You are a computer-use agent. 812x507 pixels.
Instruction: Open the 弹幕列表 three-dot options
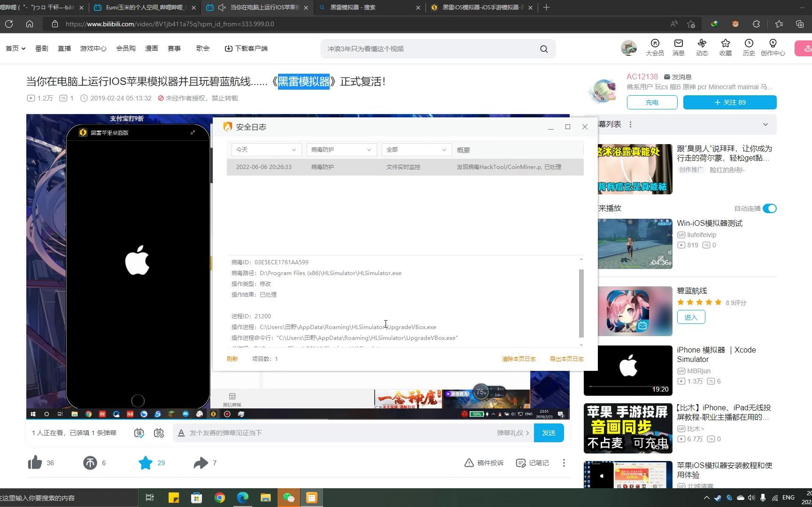(631, 124)
